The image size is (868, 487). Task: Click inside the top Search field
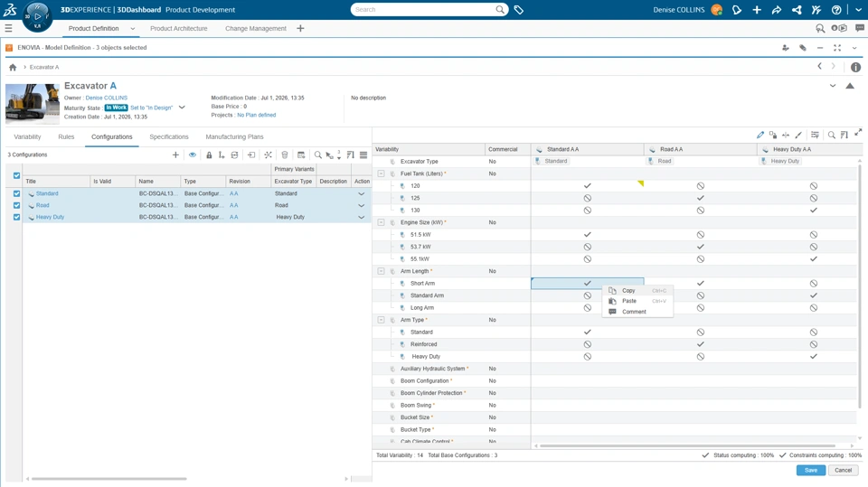pos(425,9)
